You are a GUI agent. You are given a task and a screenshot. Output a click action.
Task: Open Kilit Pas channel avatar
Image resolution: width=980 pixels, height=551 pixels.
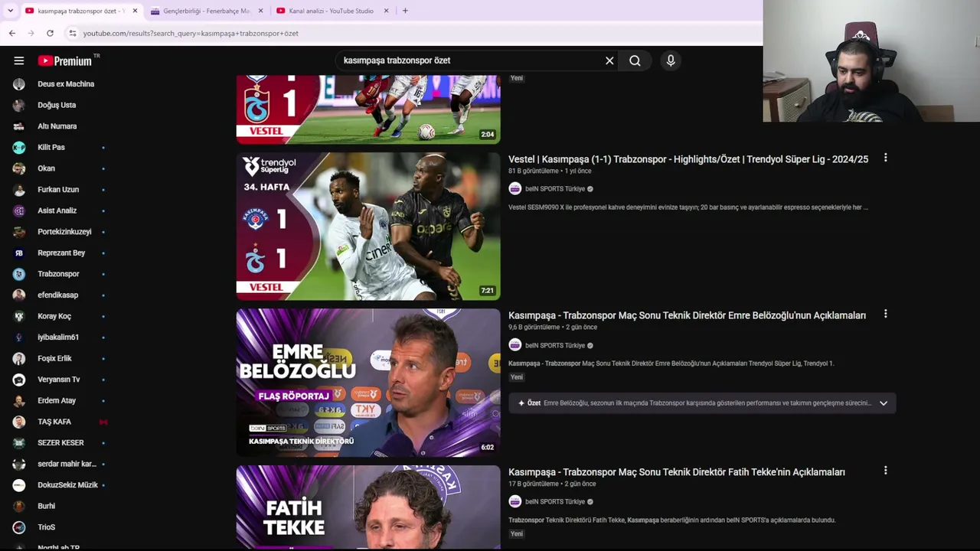[x=19, y=147]
